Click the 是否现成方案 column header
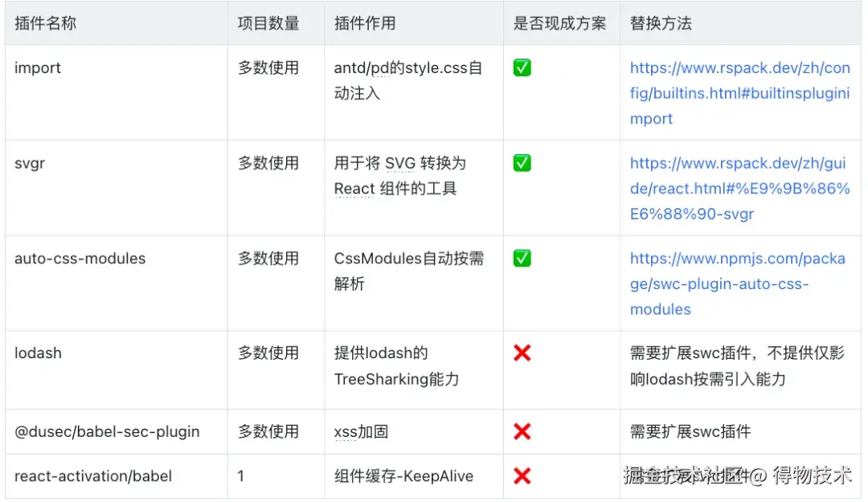Screen dimensions: 868x502 coord(559,23)
